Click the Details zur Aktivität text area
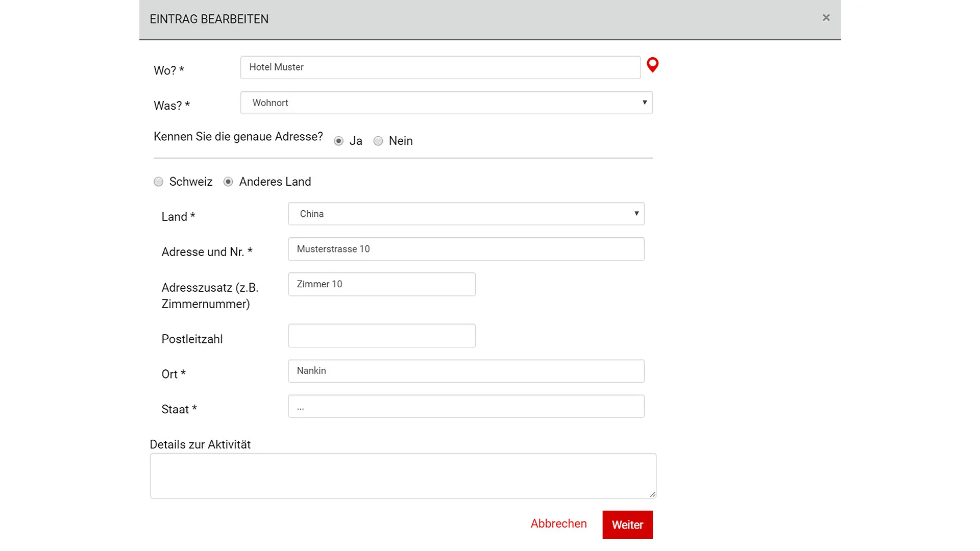The height and width of the screenshot is (551, 980). point(403,475)
